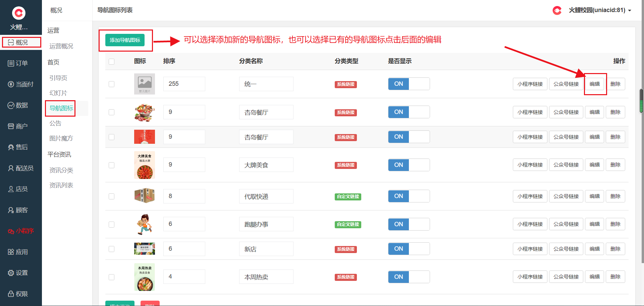This screenshot has width=644, height=306.
Task: Tick the select-all checkbox in table header
Action: coord(112,62)
